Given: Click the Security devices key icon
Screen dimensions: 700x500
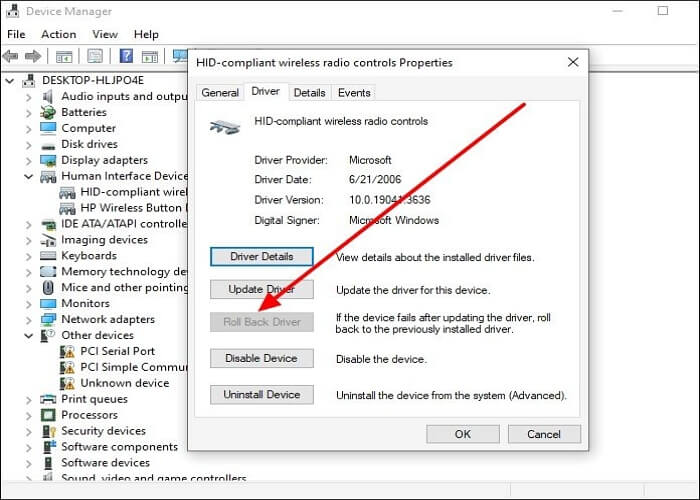Looking at the screenshot, I should coord(48,431).
